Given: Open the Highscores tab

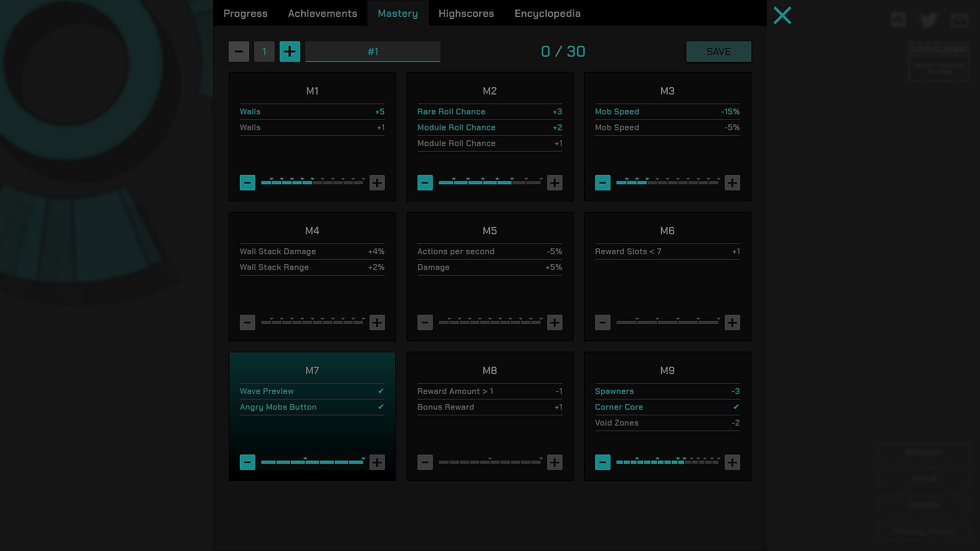Looking at the screenshot, I should [466, 13].
